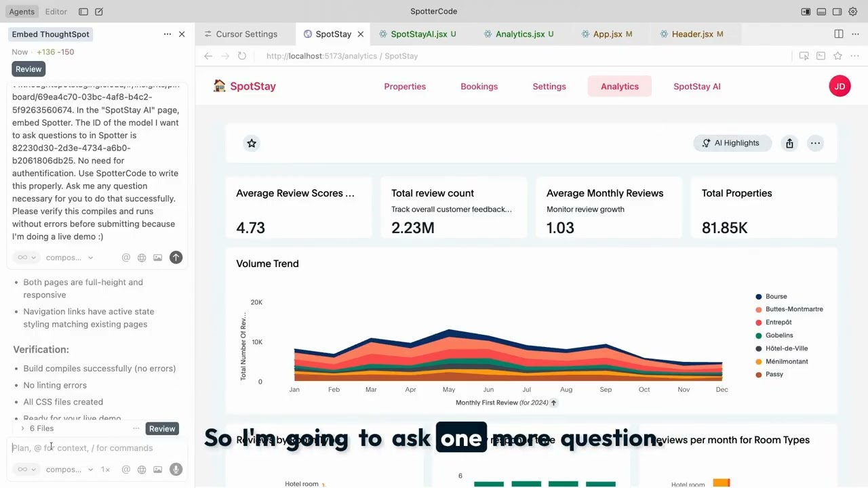Open the Cursor Settings tab
868x488 pixels.
[x=246, y=34]
